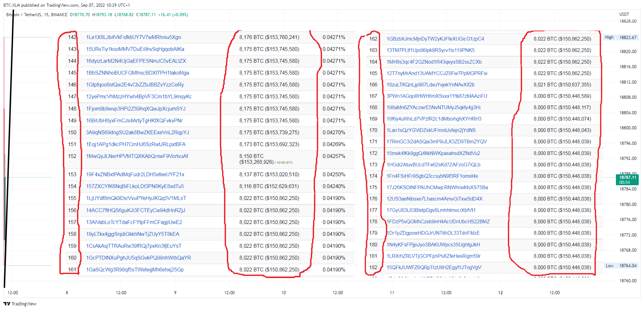This screenshot has height=310, width=644.
Task: Click the 8,150 BTC balance in row 152
Action: (251, 156)
